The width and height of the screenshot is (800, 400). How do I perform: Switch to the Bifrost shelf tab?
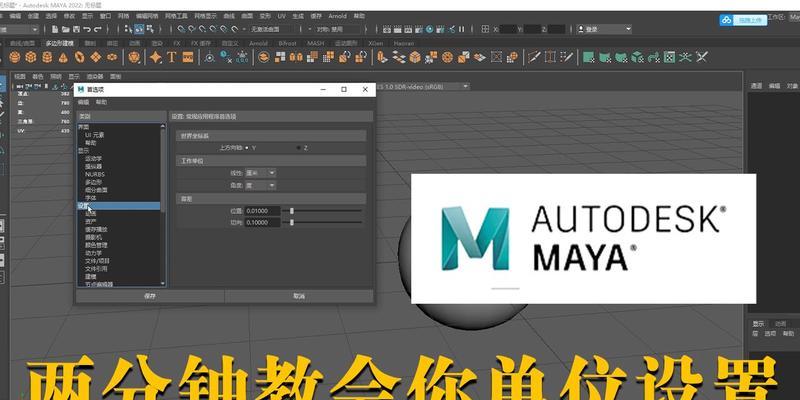click(x=287, y=43)
